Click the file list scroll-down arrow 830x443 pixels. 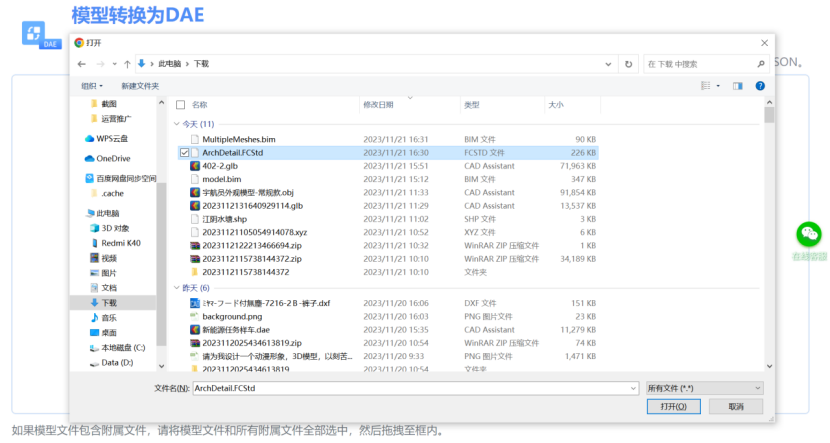click(x=769, y=366)
